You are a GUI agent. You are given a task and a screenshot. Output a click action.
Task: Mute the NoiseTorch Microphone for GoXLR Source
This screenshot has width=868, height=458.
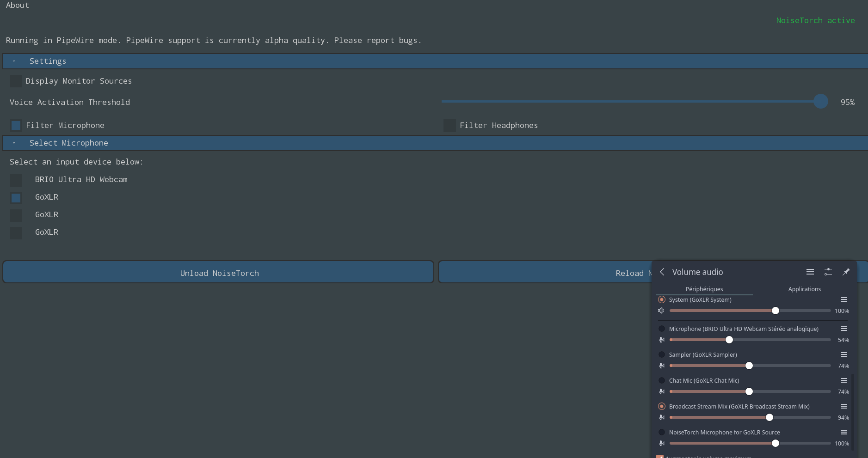[x=661, y=443]
